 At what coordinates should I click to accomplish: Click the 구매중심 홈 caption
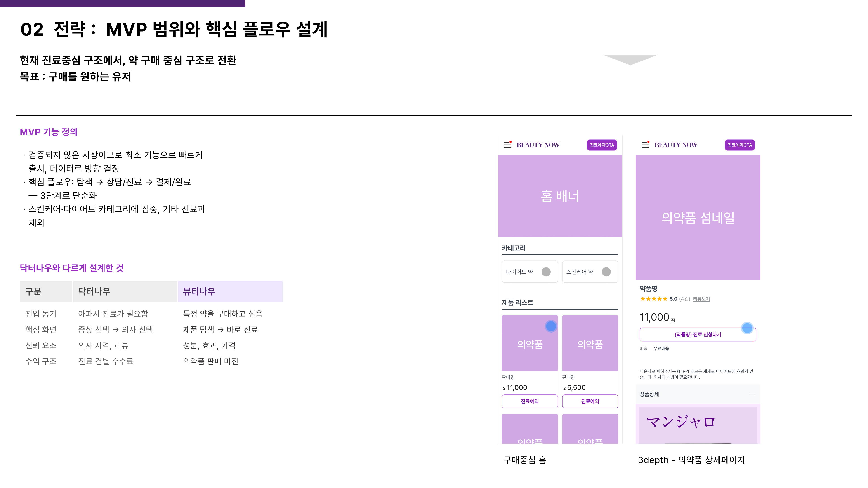coord(525,460)
